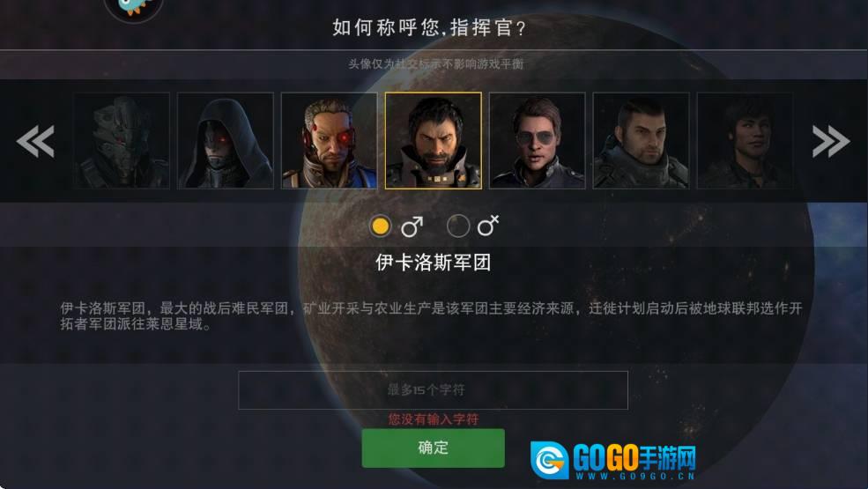Viewport: 868px width, 489px height.
Task: Go to next avatars with right double-arrow
Action: [x=831, y=141]
